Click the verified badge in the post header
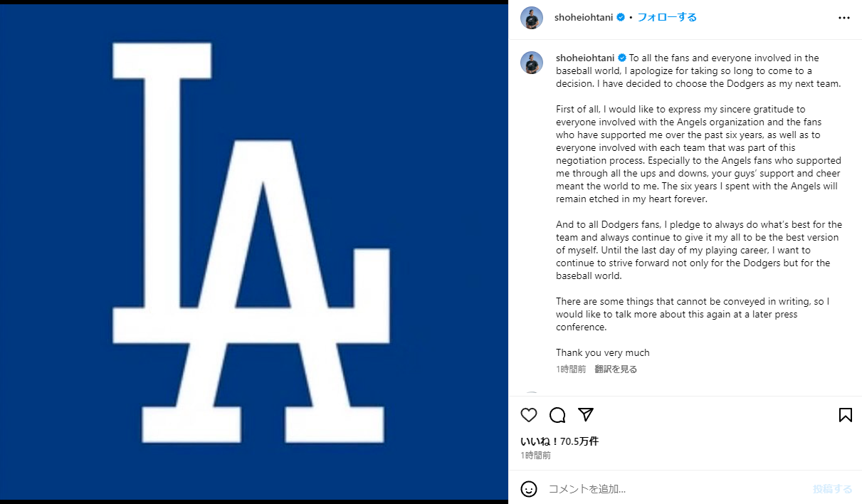The image size is (862, 504). [x=621, y=18]
